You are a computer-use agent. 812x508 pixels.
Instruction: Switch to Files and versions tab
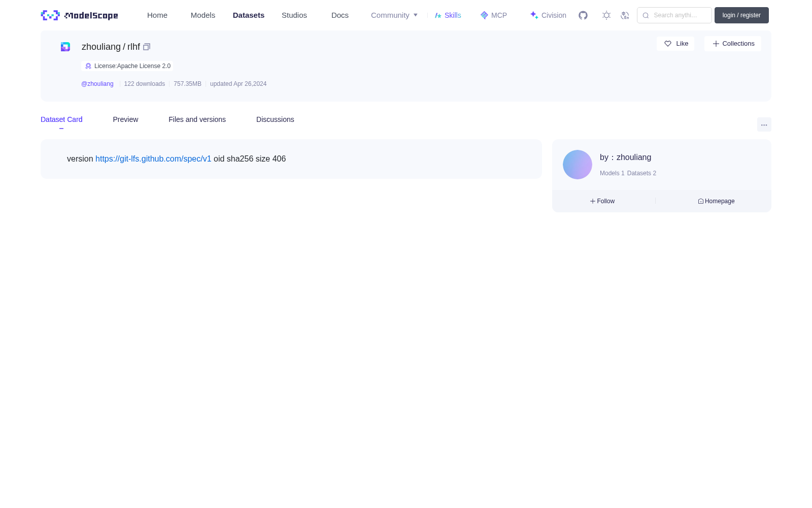pos(197,119)
